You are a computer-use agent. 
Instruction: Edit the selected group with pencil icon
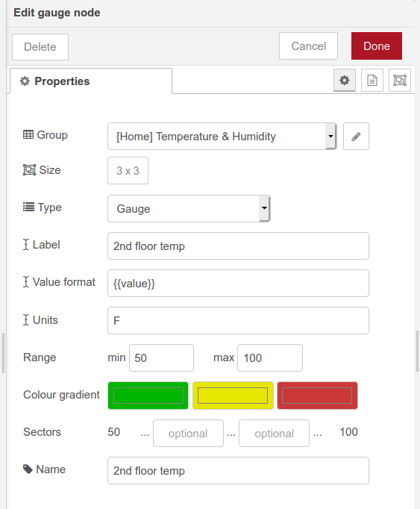356,137
